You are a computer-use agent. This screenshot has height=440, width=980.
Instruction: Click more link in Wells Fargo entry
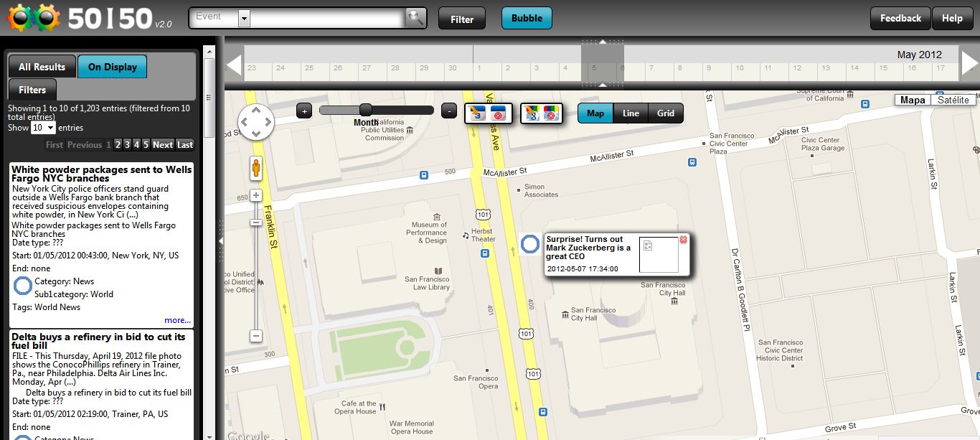click(177, 320)
